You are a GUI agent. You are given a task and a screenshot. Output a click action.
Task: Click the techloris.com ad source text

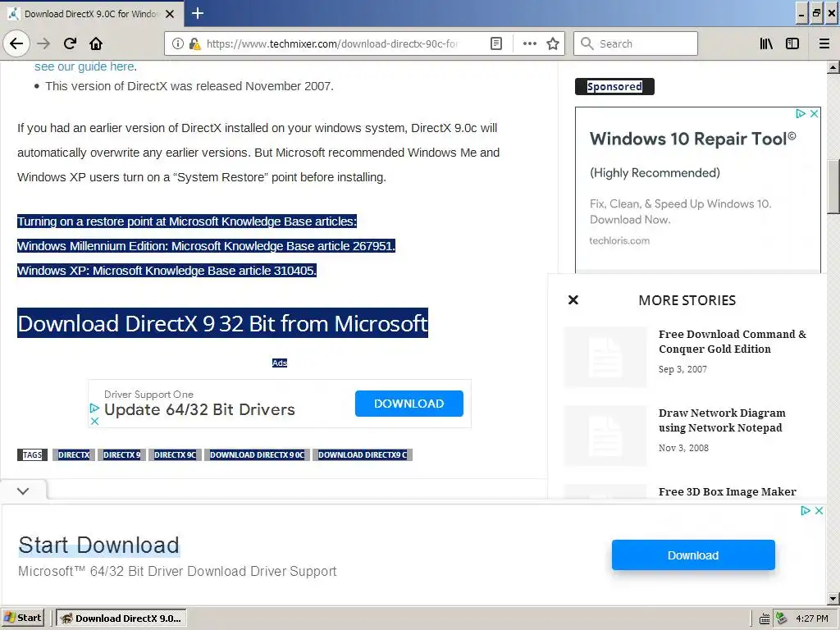[x=619, y=240]
